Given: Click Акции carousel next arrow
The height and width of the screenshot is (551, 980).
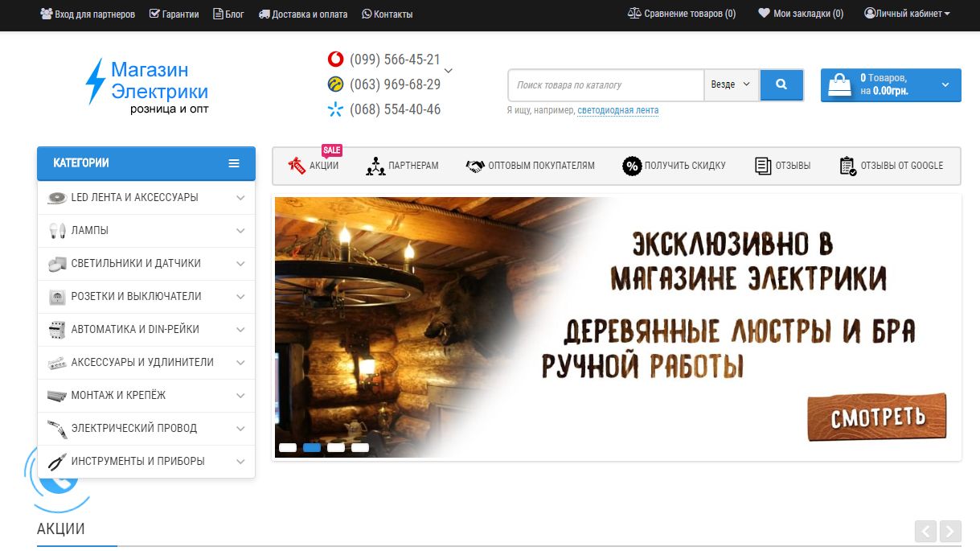Looking at the screenshot, I should tap(950, 531).
